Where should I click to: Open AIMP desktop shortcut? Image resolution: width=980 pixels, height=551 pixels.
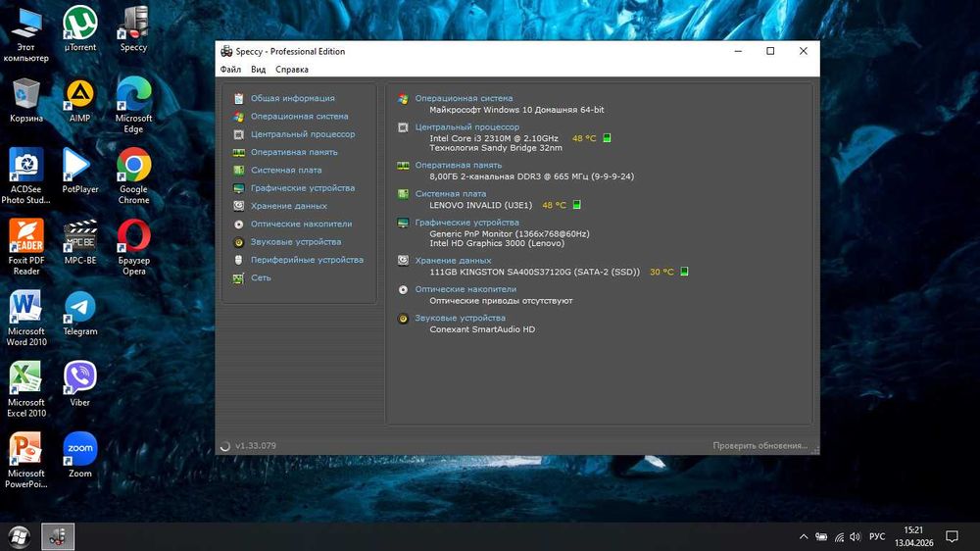(x=80, y=101)
